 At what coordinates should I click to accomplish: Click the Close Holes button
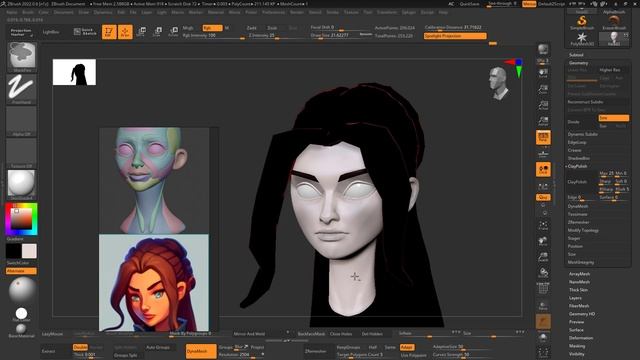click(341, 334)
